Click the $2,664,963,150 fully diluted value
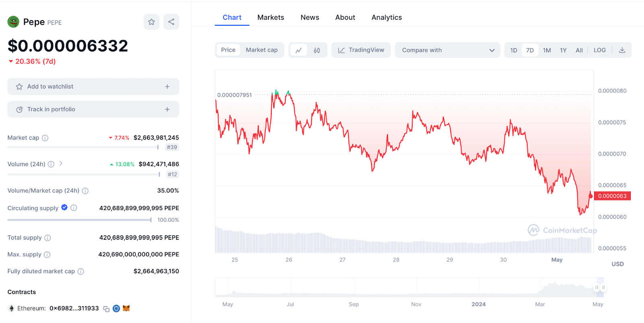Image resolution: width=644 pixels, height=323 pixels. coord(156,271)
